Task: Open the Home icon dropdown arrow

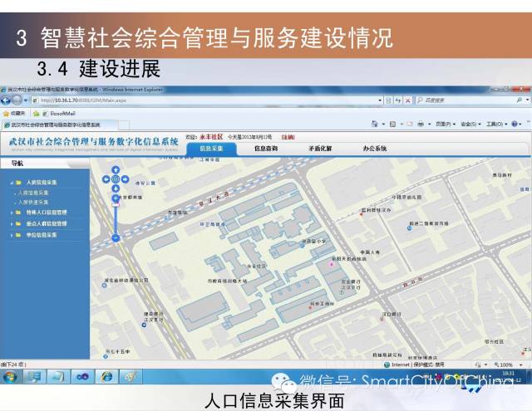Action: pos(383,125)
